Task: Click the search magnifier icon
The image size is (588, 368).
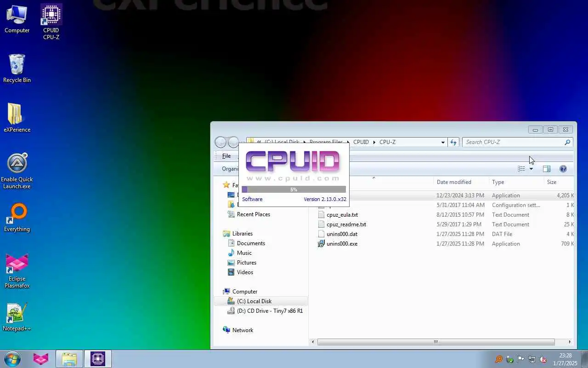Action: click(x=567, y=142)
